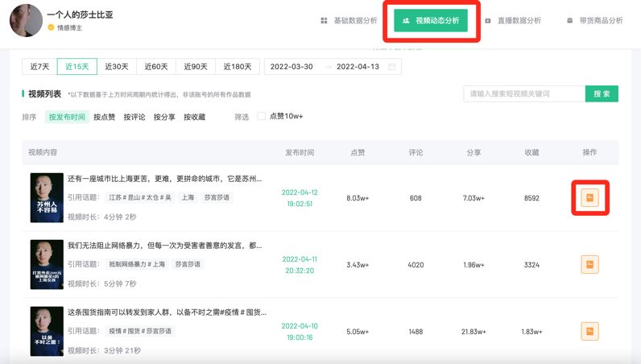The image size is (641, 364).
Task: Click the first video's orange detail icon
Action: tap(589, 198)
